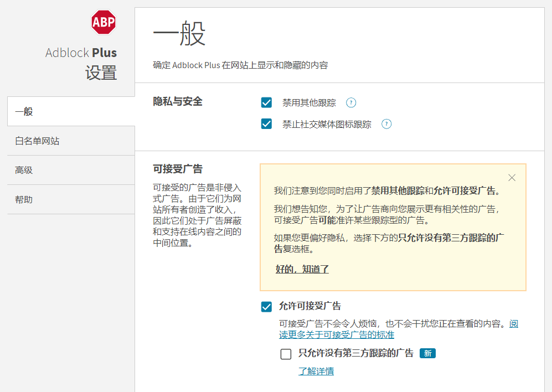
Task: Uncheck 禁止社交媒体图标跟踪 checkbox
Action: [x=266, y=124]
